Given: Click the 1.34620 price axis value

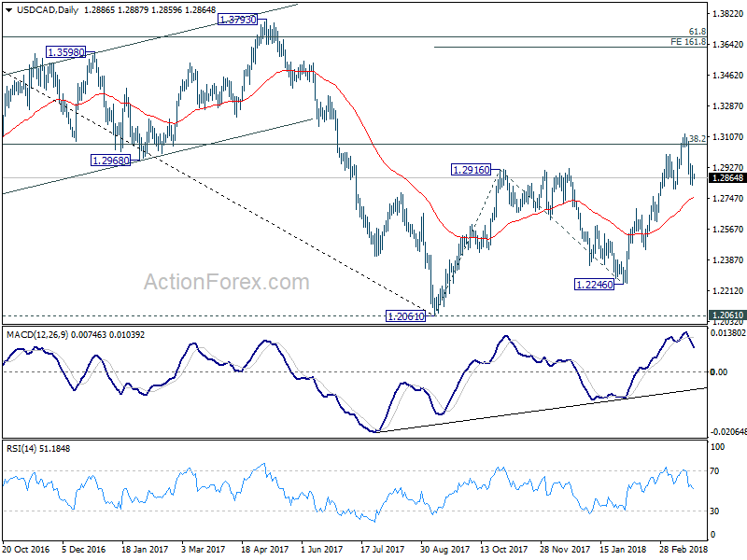Looking at the screenshot, I should [x=727, y=76].
